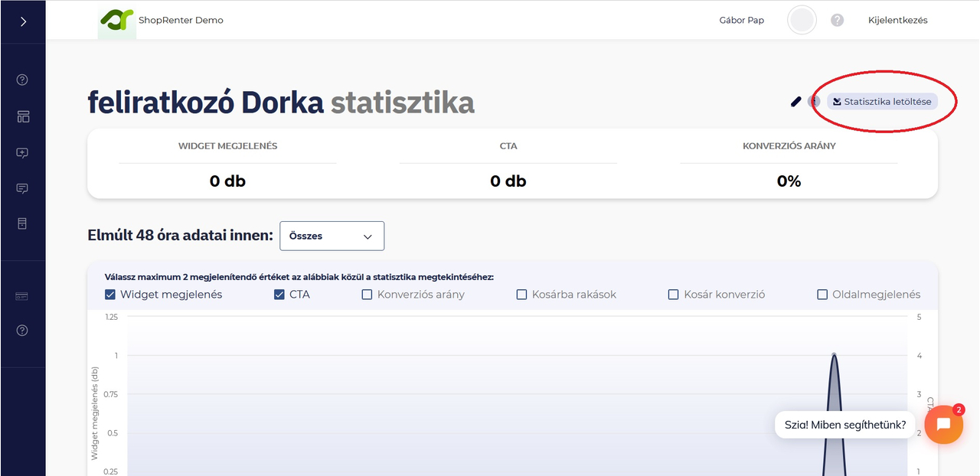Click the top help question mark sidebar icon
Viewport: 980px width, 476px height.
22,79
